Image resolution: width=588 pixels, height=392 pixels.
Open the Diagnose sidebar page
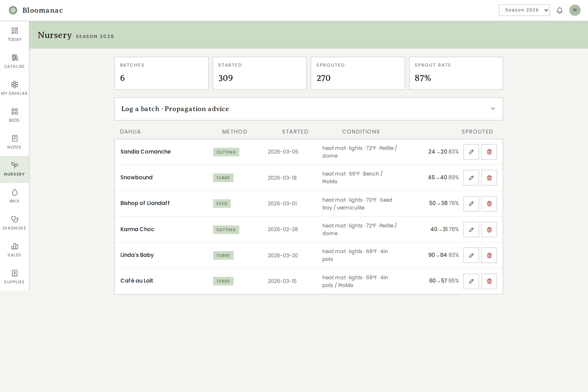point(14,223)
